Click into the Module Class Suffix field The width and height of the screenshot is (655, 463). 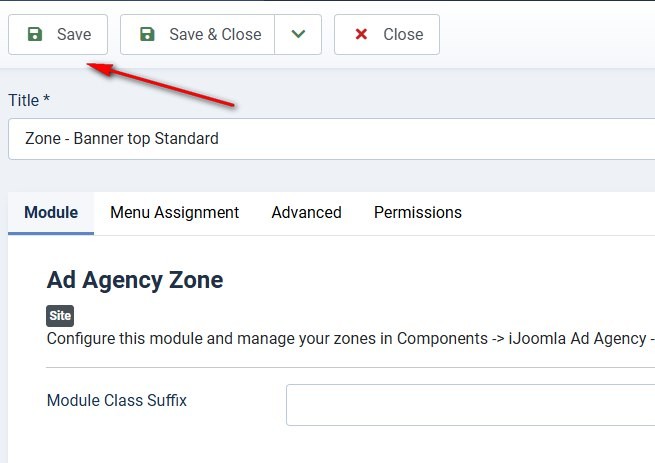coord(470,405)
